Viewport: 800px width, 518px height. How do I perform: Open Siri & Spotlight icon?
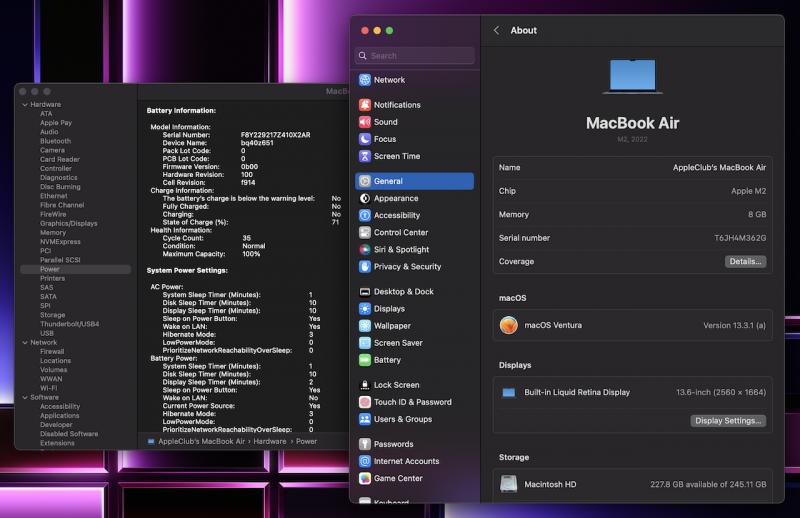365,250
